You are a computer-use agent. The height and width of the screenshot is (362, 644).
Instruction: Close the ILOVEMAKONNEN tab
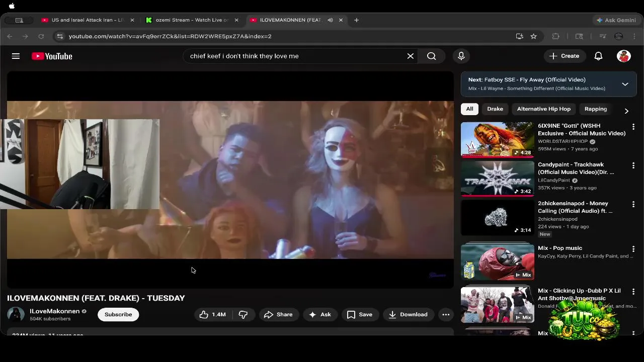pos(341,20)
